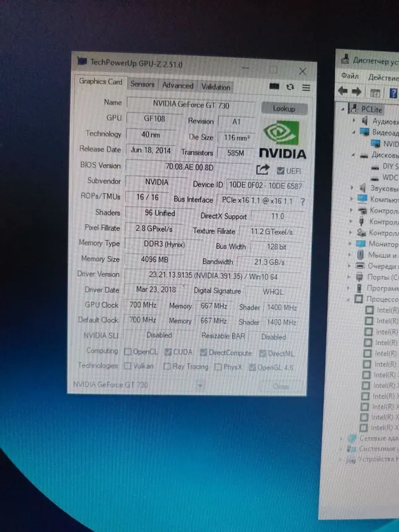
Task: Toggle the Ray Tracing checkbox
Action: pos(167,366)
